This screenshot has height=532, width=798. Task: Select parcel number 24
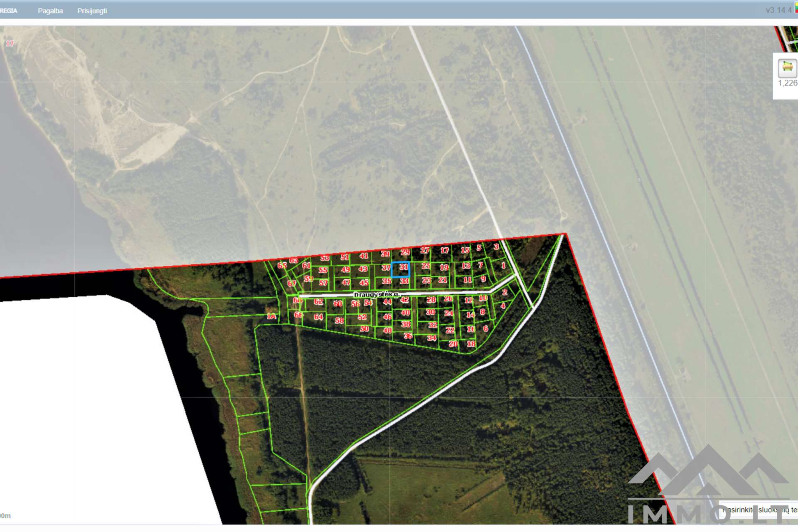click(x=449, y=313)
